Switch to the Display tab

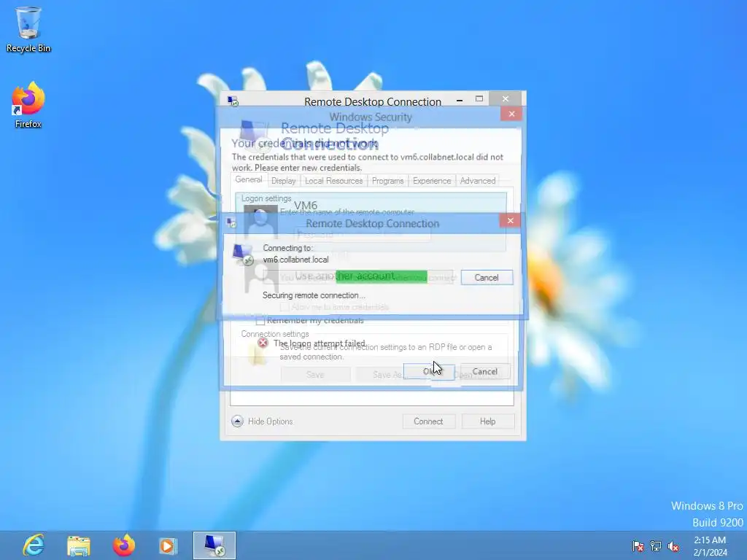pos(284,181)
